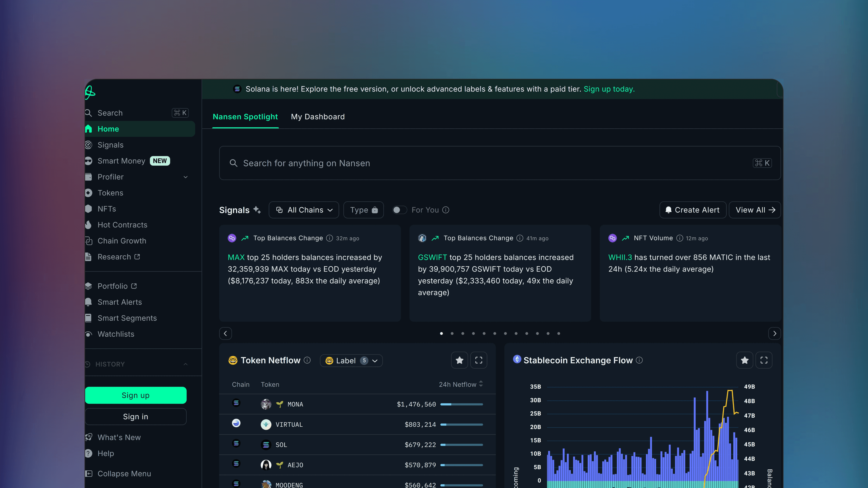This screenshot has height=488, width=868.
Task: Select the Tokens sidebar icon
Action: pos(89,193)
